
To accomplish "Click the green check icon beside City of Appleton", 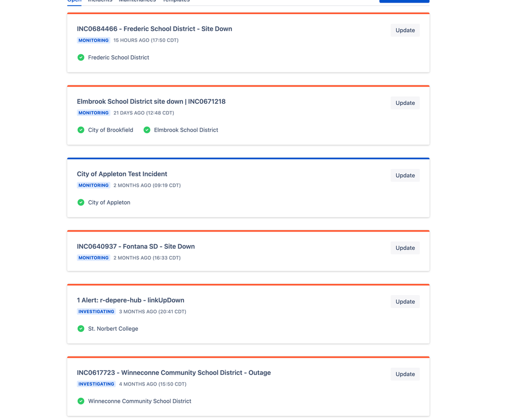I will tap(81, 203).
